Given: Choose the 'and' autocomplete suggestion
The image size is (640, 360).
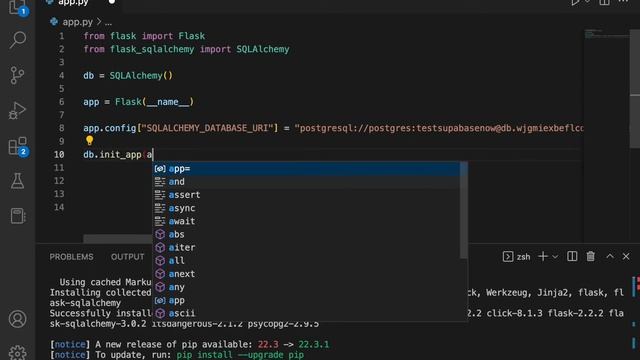Looking at the screenshot, I should 307,182.
